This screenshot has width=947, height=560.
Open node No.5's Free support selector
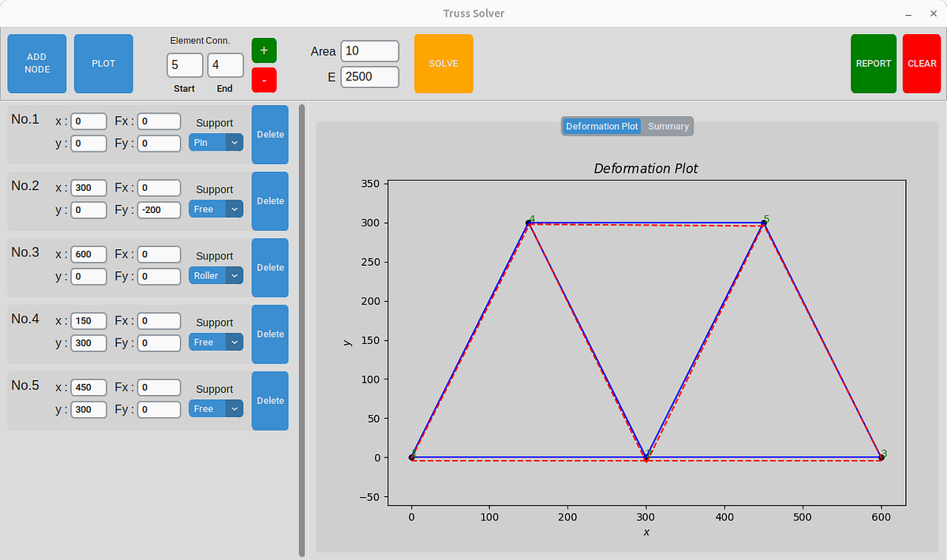click(215, 409)
